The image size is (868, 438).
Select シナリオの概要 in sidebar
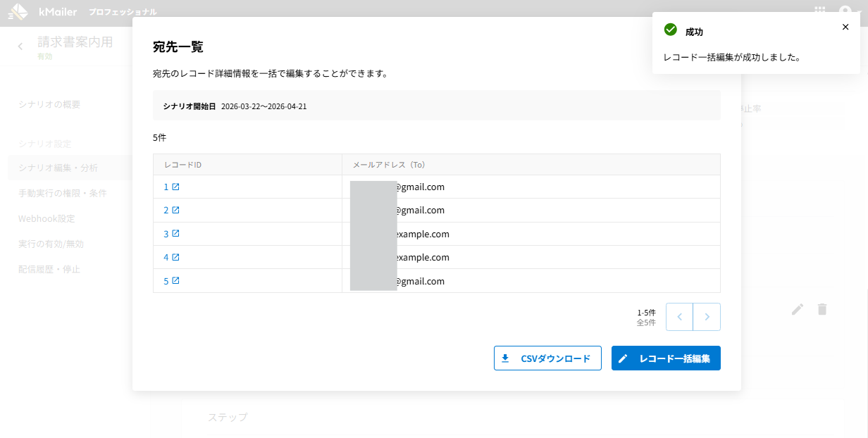pos(49,104)
